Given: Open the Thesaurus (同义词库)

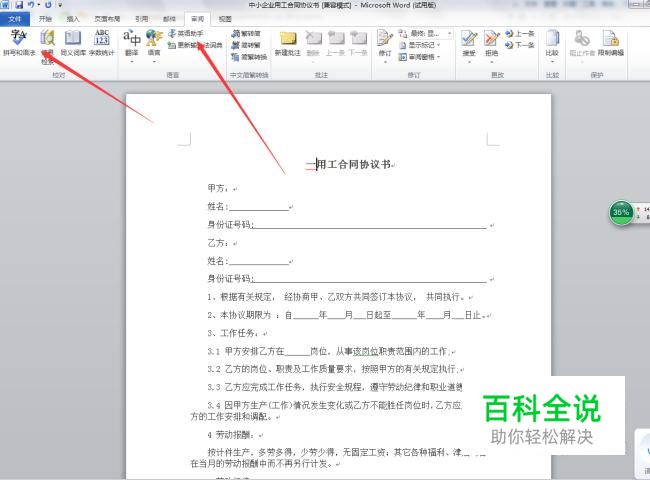Looking at the screenshot, I should click(73, 43).
